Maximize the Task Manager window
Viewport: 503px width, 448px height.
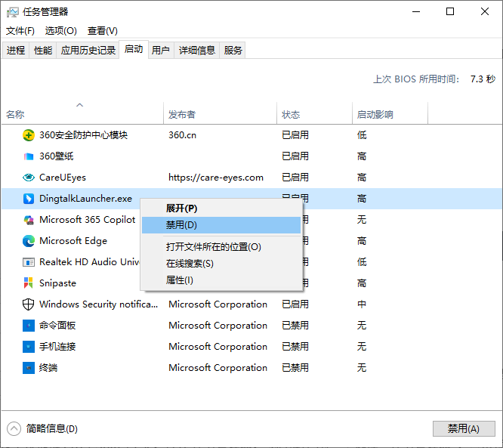[x=450, y=11]
